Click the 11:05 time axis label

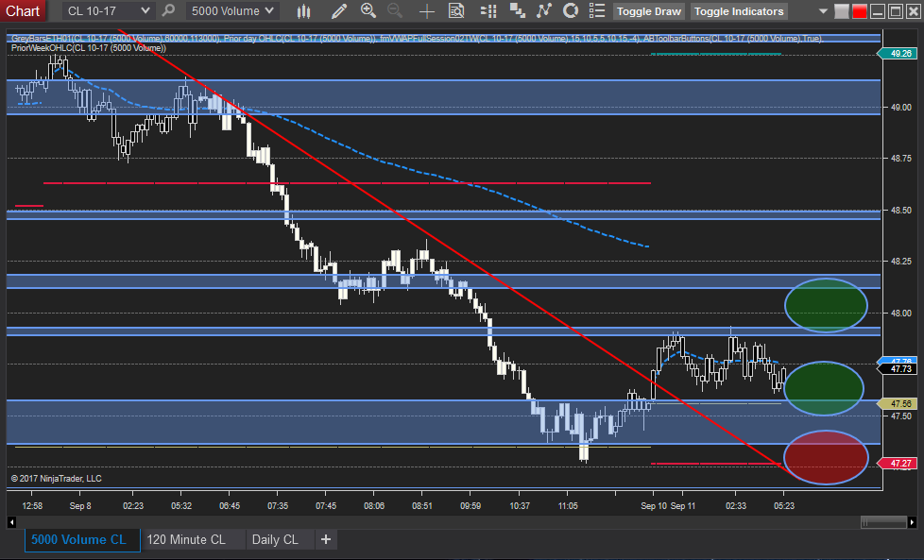[568, 506]
